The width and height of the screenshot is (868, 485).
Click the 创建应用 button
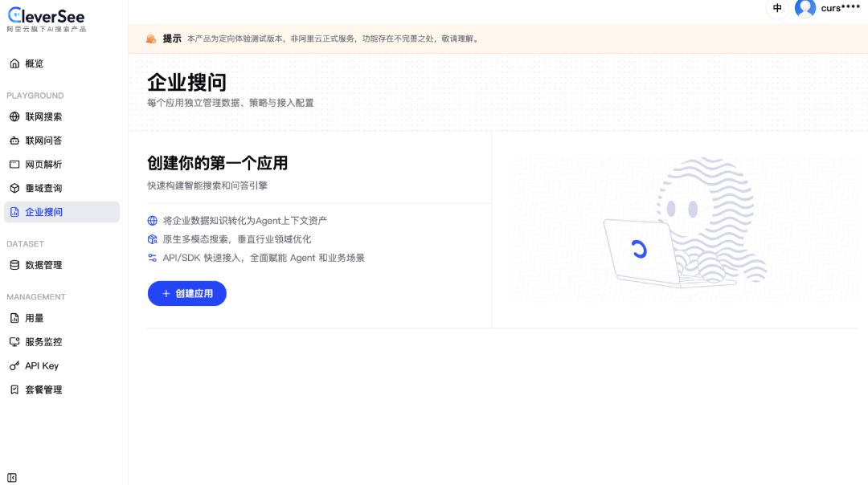pyautogui.click(x=187, y=294)
